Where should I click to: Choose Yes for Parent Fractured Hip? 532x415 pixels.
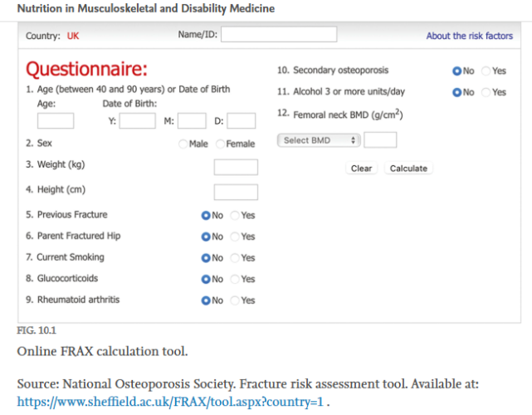[235, 237]
